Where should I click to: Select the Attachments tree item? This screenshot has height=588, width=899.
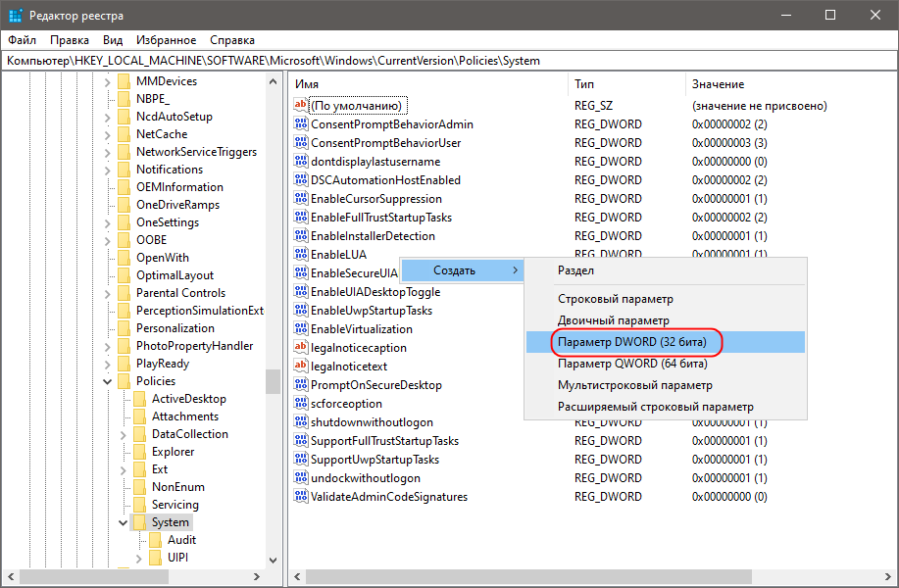pyautogui.click(x=184, y=416)
